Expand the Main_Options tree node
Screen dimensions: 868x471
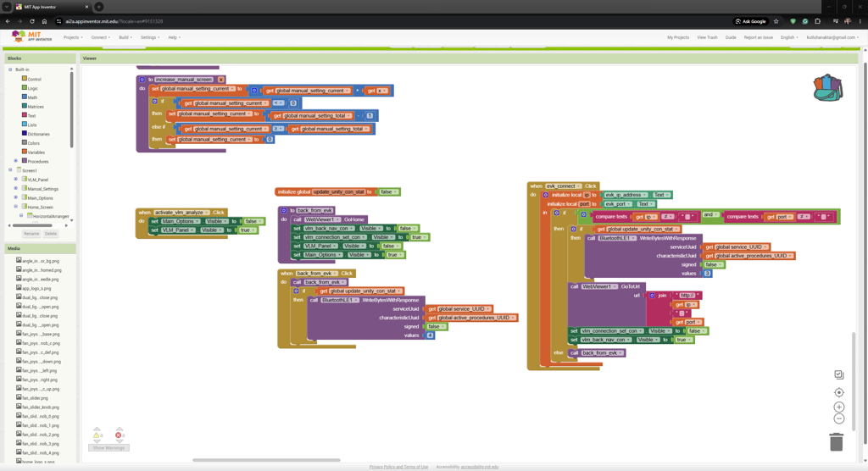pos(16,197)
